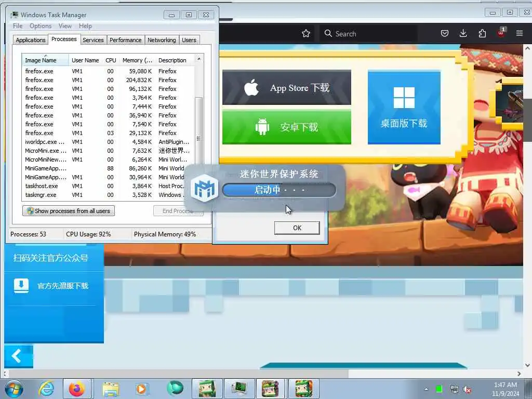Select the MicroMiniNew process row
This screenshot has width=532, height=399.
point(109,159)
